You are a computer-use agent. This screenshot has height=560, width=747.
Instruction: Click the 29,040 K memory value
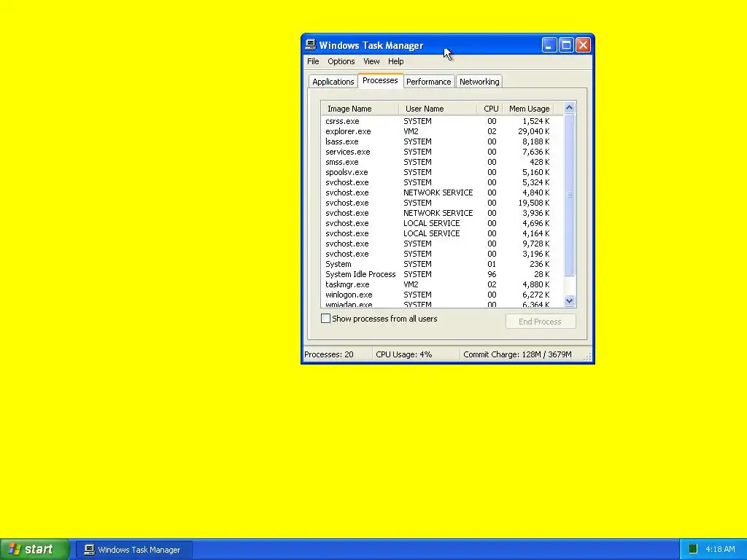click(533, 131)
